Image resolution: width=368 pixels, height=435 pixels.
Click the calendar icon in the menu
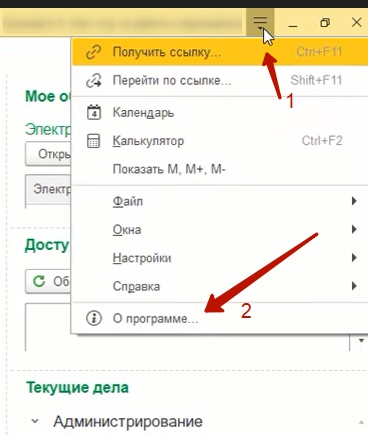(94, 112)
